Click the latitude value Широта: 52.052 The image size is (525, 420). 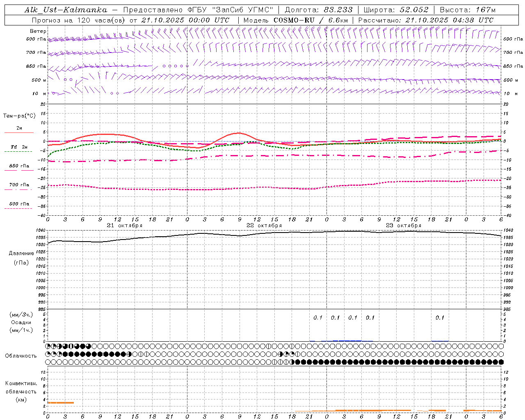pyautogui.click(x=396, y=10)
